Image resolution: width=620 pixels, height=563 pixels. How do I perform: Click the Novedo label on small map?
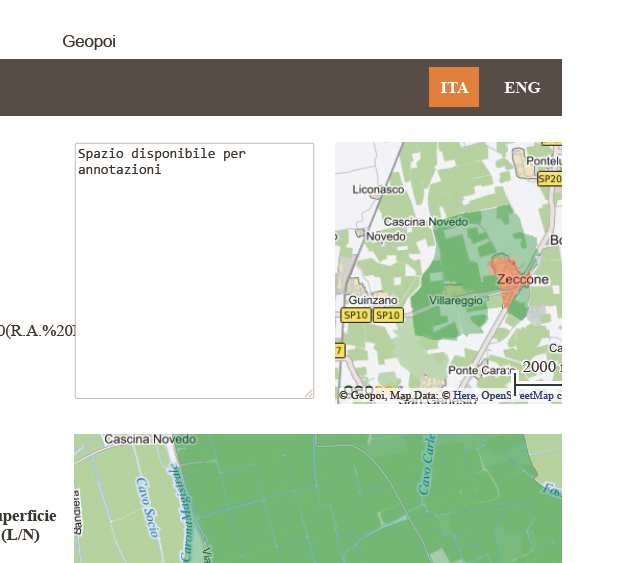click(x=385, y=236)
